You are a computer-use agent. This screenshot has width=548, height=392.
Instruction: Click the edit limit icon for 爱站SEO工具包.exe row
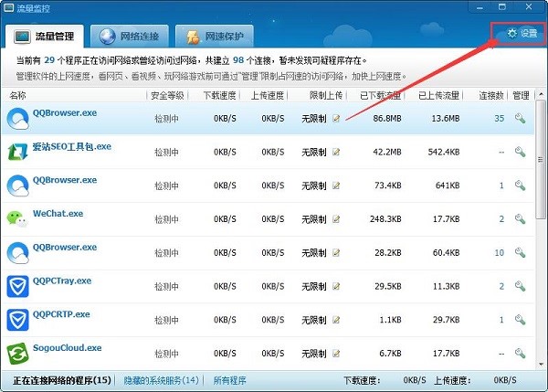pyautogui.click(x=336, y=152)
